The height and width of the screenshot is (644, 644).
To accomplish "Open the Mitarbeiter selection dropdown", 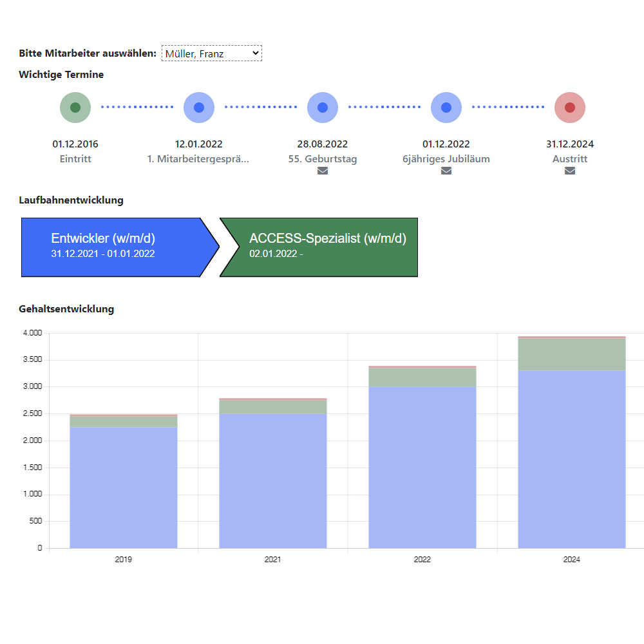I will tap(211, 53).
